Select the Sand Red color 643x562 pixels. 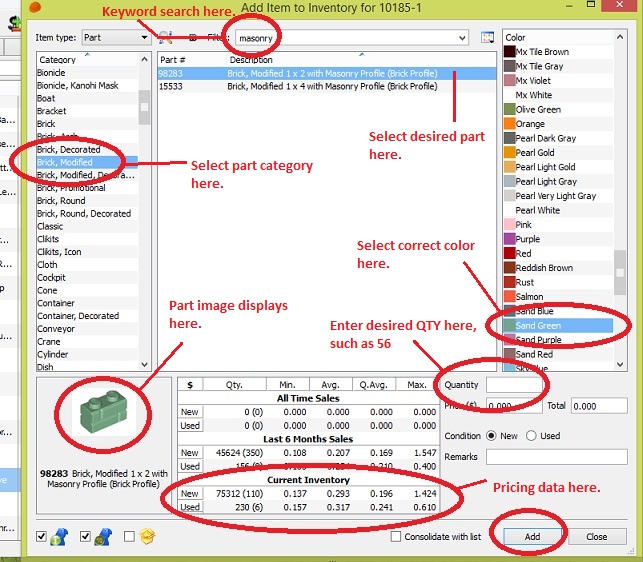tap(558, 354)
